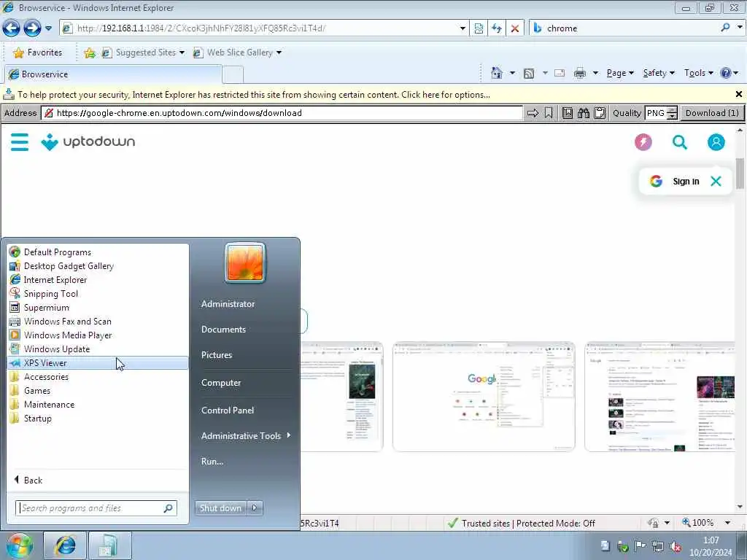Screen dimensions: 747x560
Task: Open the Tools menu
Action: tap(698, 73)
